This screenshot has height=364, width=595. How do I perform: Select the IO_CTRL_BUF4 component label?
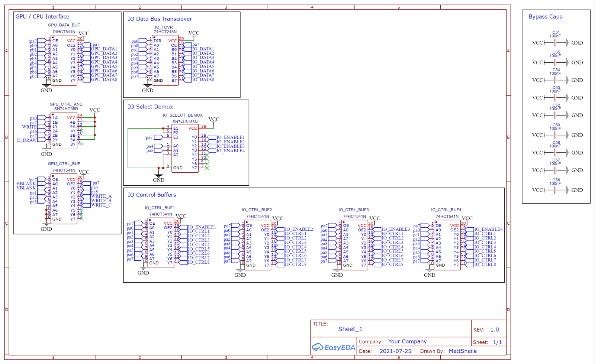pos(446,210)
